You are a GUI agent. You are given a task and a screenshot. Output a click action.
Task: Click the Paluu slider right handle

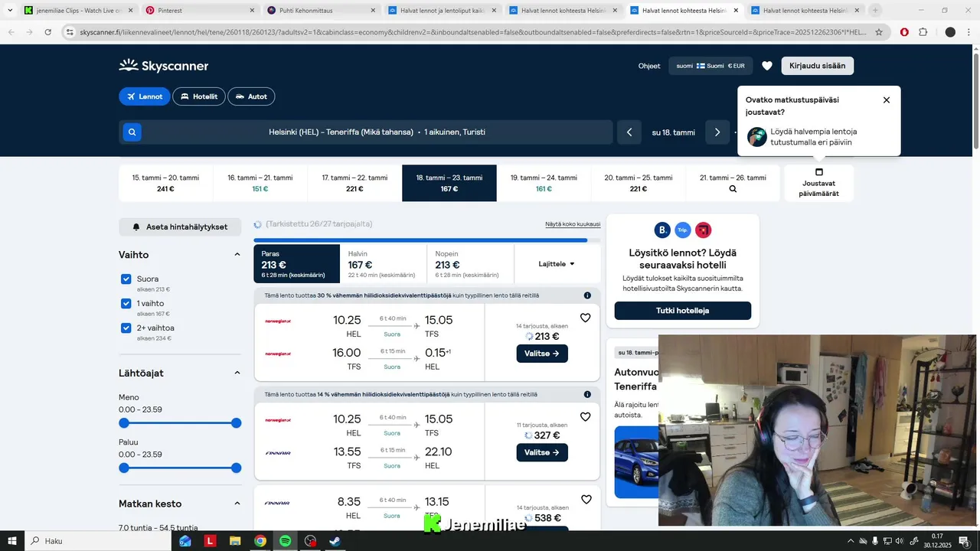point(236,468)
